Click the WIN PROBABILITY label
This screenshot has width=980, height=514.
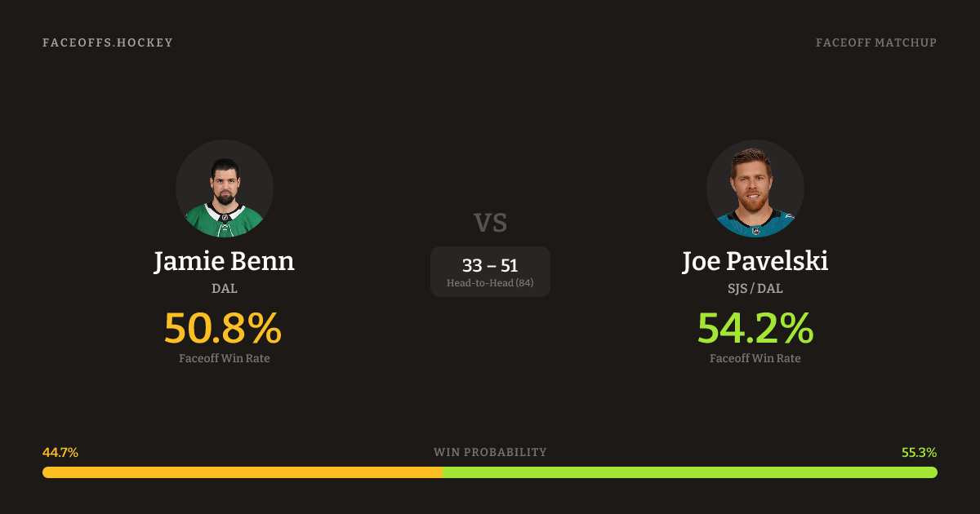coord(490,452)
